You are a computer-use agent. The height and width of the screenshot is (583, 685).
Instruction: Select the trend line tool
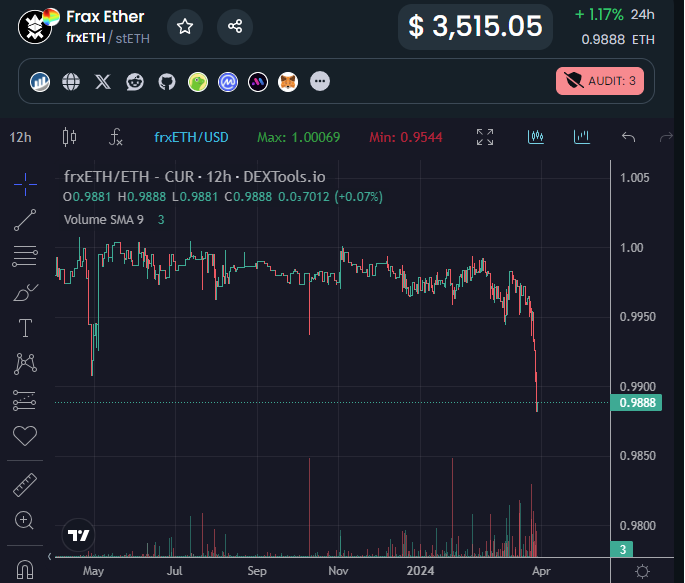tap(25, 220)
